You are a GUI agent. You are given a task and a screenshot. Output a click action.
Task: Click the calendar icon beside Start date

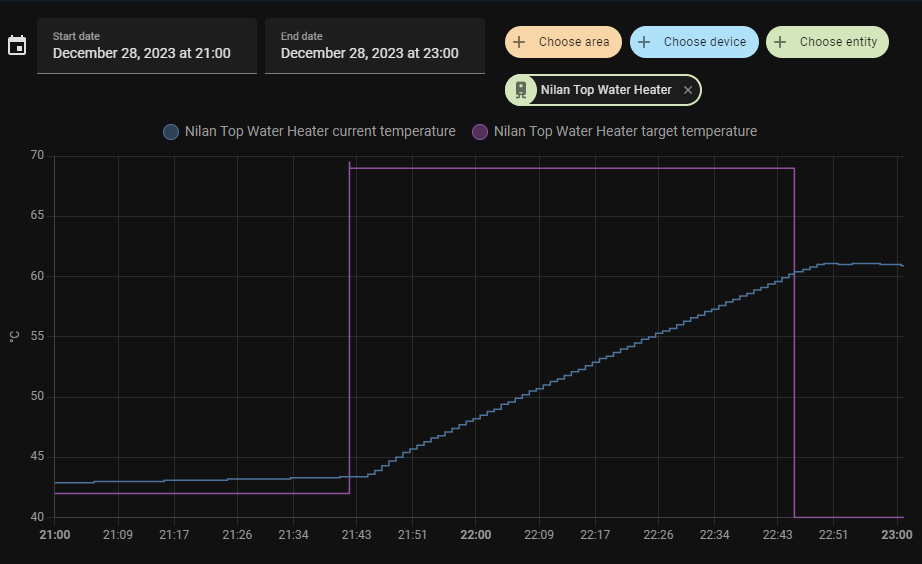point(17,46)
